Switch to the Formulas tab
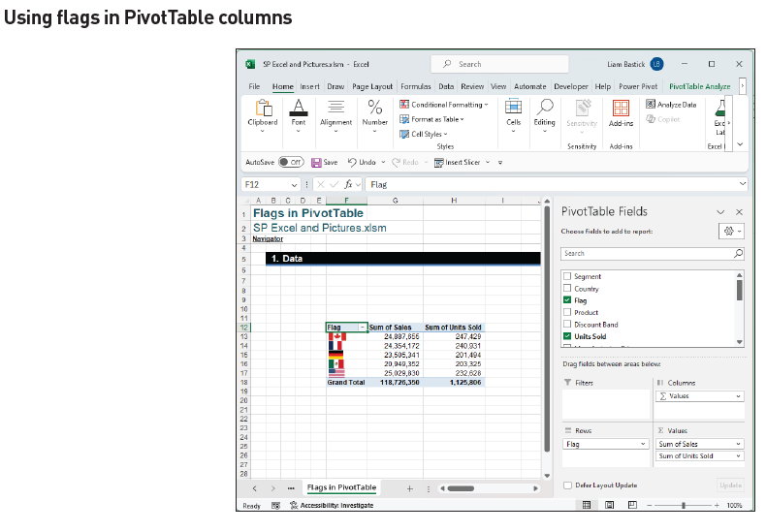This screenshot has width=766, height=532. click(416, 86)
